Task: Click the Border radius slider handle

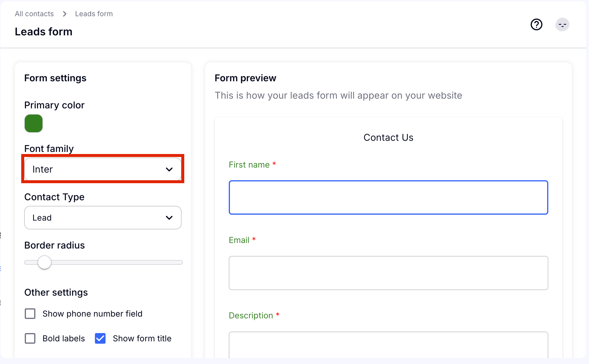Action: 45,262
